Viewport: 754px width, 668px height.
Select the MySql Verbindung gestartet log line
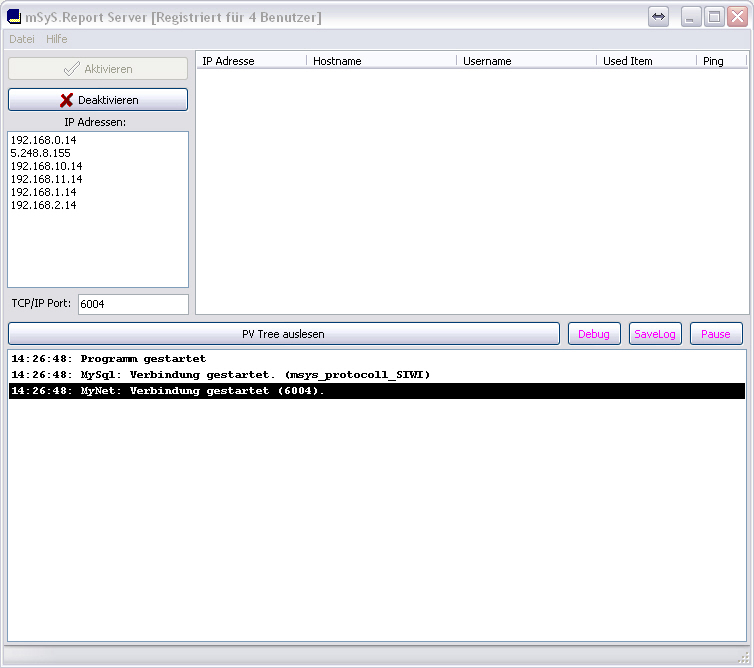click(220, 375)
